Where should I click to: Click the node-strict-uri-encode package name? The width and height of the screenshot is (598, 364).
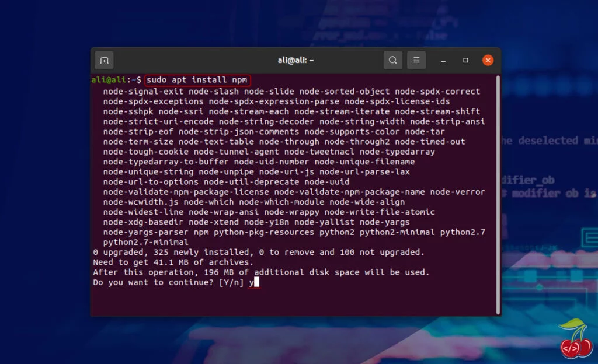click(158, 121)
